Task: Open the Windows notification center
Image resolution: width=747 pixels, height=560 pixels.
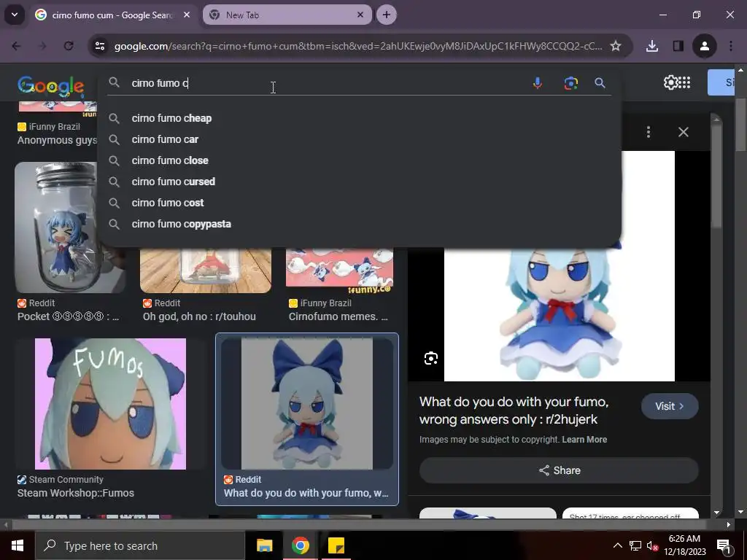Action: [724, 545]
